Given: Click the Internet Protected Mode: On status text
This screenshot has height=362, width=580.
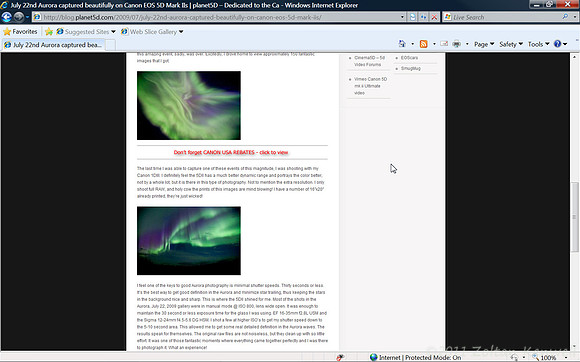Looking at the screenshot, I should tap(420, 358).
